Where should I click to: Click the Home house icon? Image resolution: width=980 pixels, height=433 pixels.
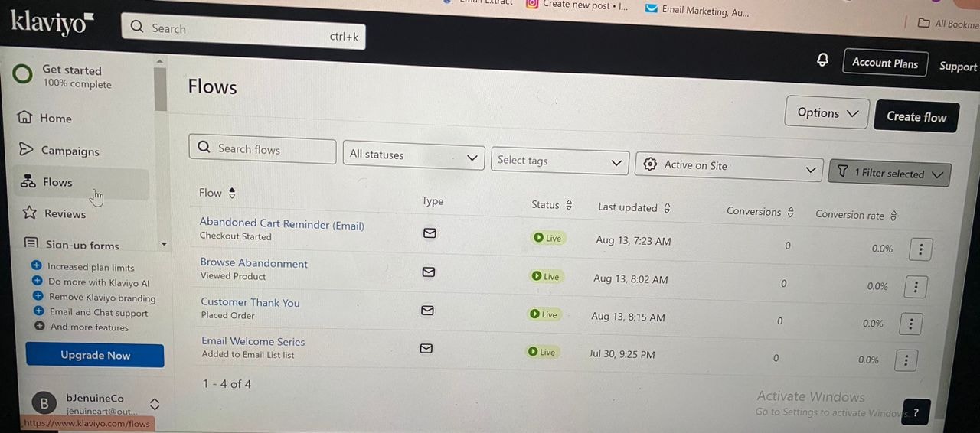[x=25, y=117]
